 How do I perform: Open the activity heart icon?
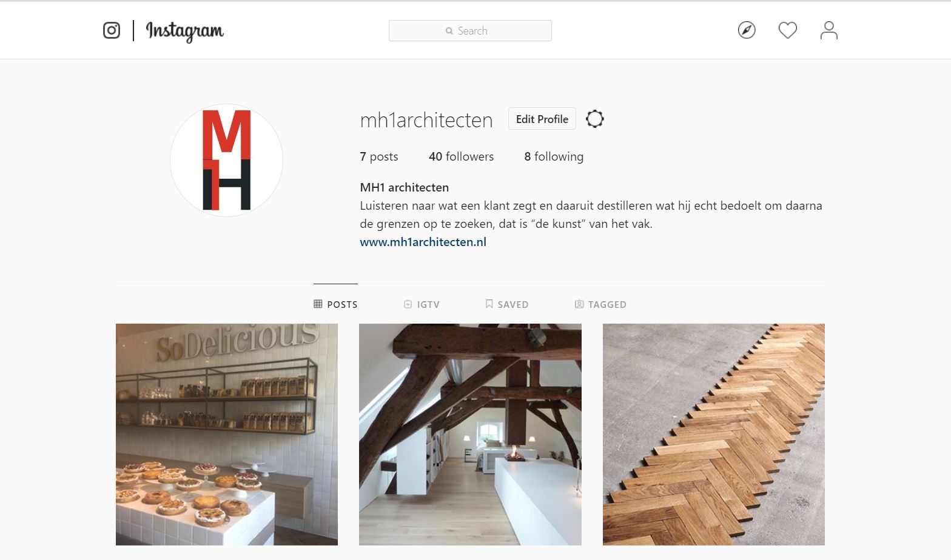click(788, 30)
